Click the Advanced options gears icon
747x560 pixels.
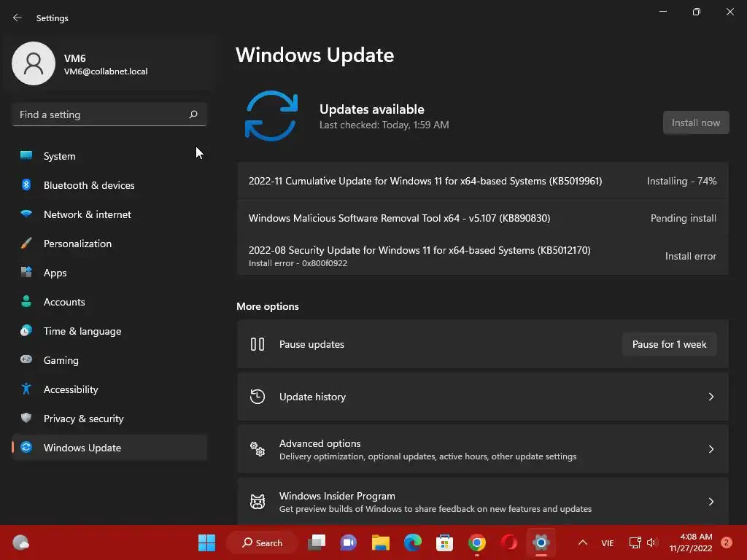[258, 449]
